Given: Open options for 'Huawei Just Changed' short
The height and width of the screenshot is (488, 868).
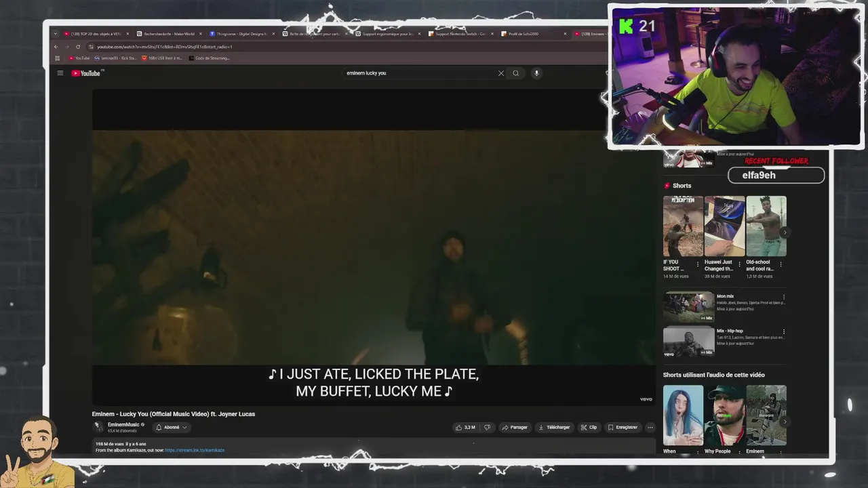Looking at the screenshot, I should pos(739,264).
